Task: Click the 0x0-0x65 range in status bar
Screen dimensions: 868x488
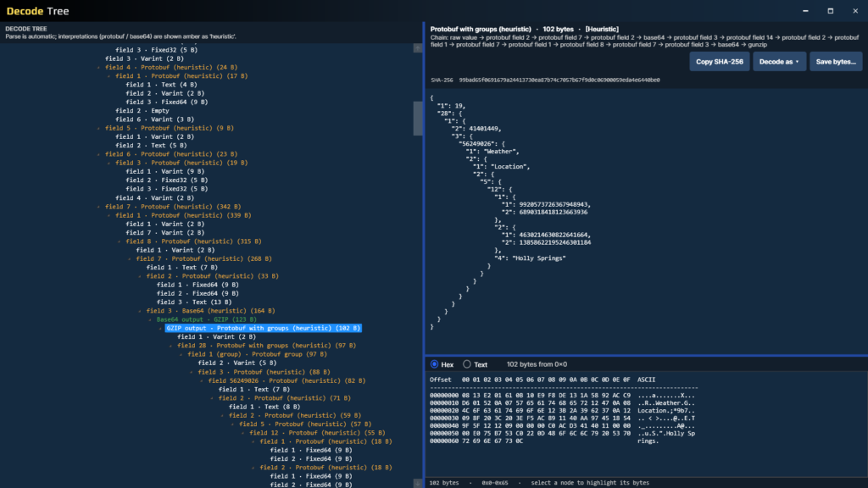Action: [x=494, y=483]
